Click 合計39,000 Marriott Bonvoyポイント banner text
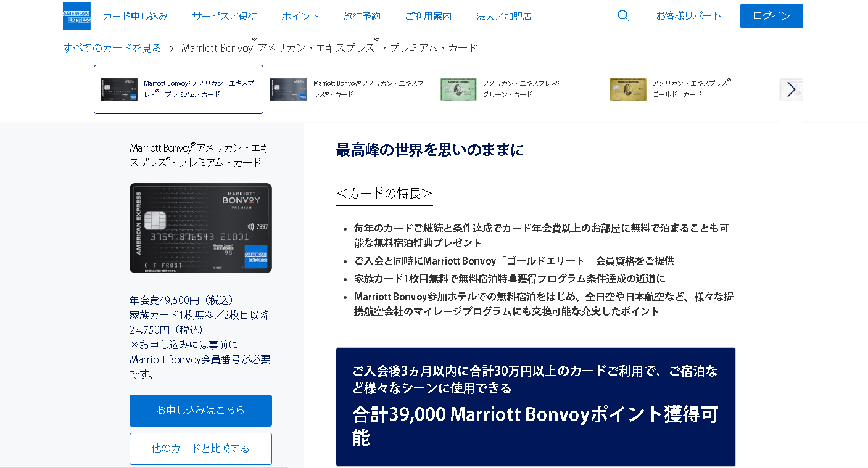This screenshot has height=468, width=868. coord(535,425)
